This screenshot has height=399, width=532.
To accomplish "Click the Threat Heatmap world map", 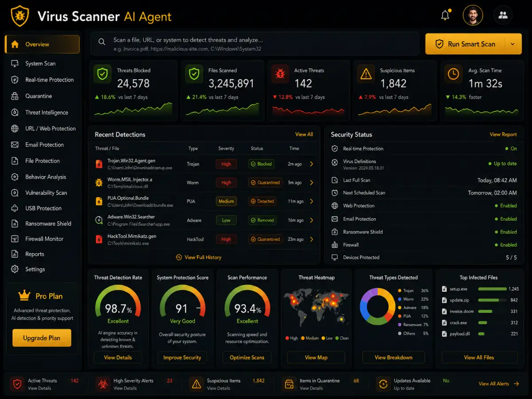I will 316,307.
